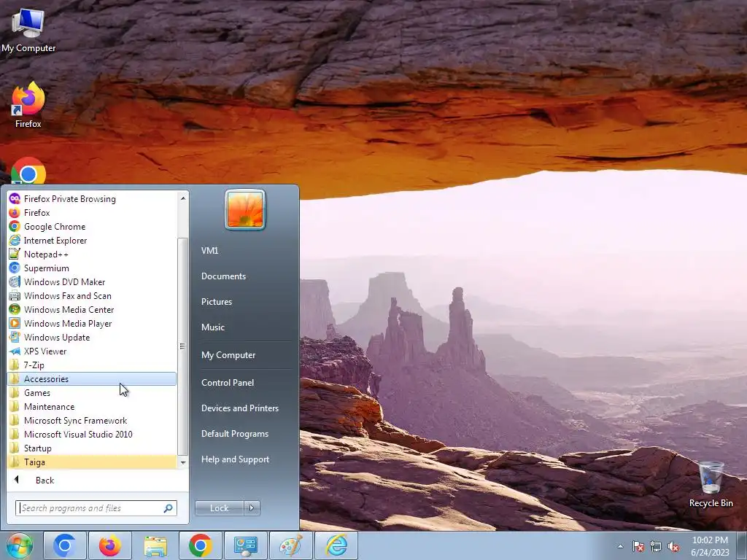This screenshot has height=560, width=747.
Task: Click the Search programs and files box
Action: click(96, 508)
